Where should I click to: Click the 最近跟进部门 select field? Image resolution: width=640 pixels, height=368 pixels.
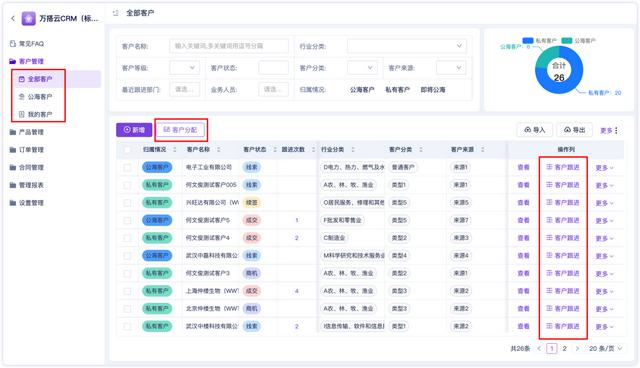[x=184, y=89]
